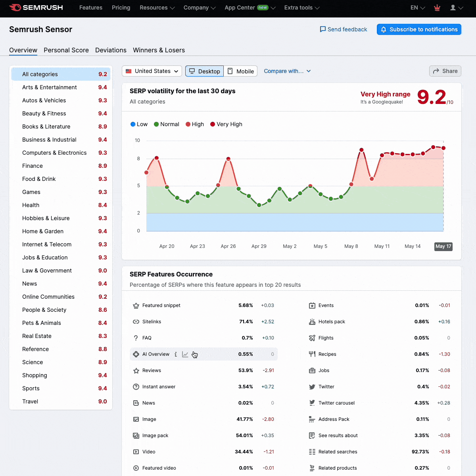476x476 pixels.
Task: Toggle the High legend series
Action: tap(195, 124)
